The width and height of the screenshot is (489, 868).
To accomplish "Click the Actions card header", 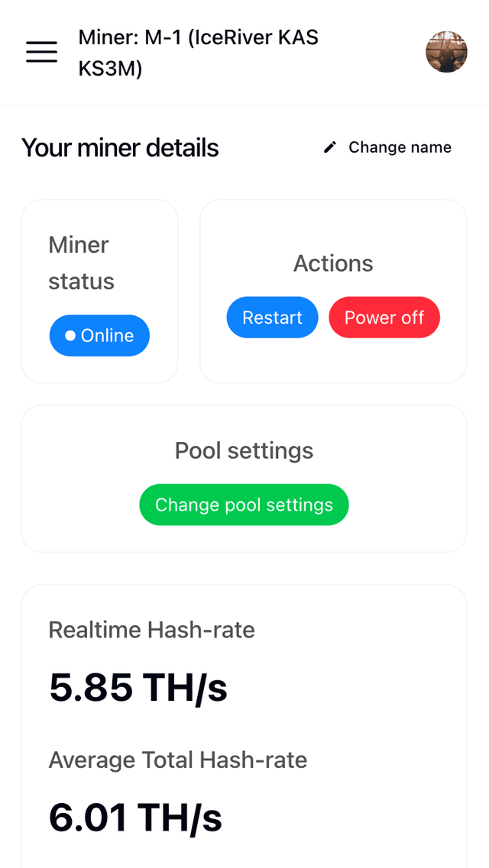I will [333, 263].
